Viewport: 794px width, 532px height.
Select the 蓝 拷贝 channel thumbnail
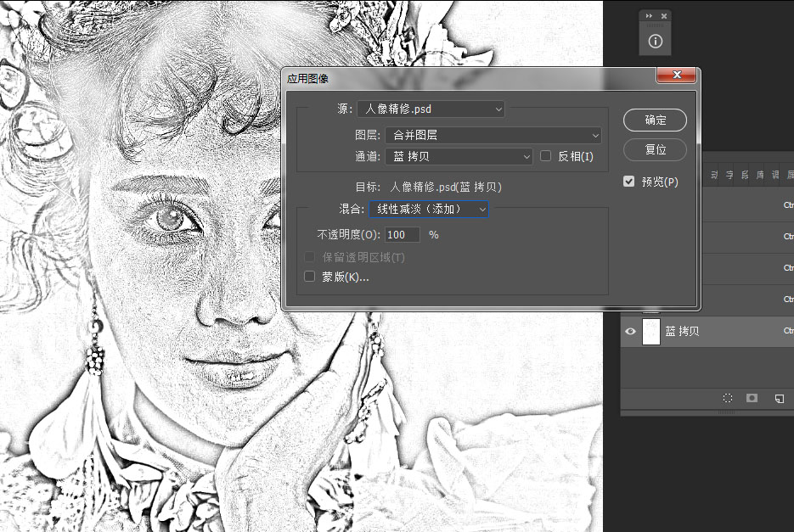(651, 332)
